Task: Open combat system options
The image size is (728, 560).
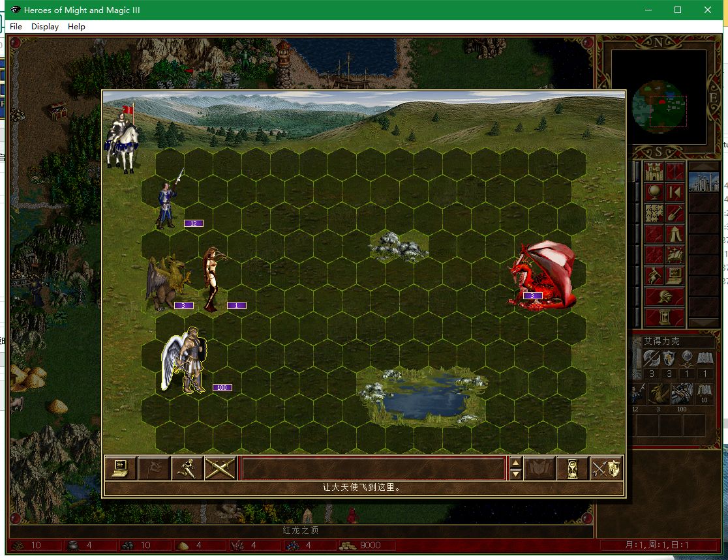Action: click(121, 467)
